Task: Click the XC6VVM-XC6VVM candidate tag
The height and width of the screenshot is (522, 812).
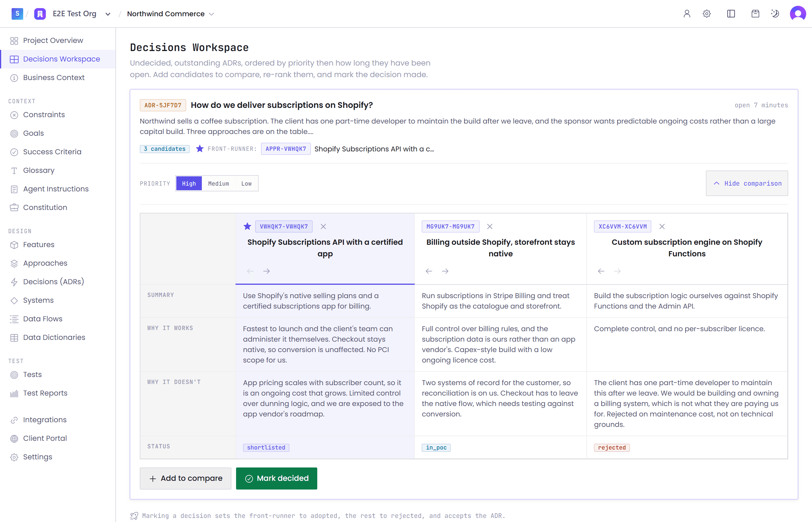Action: click(x=623, y=226)
